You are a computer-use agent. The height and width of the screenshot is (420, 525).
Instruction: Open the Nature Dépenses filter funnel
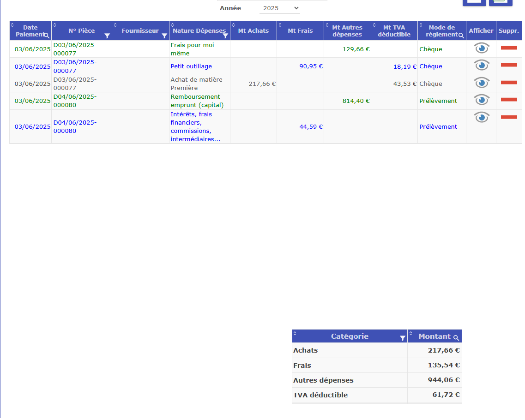225,36
